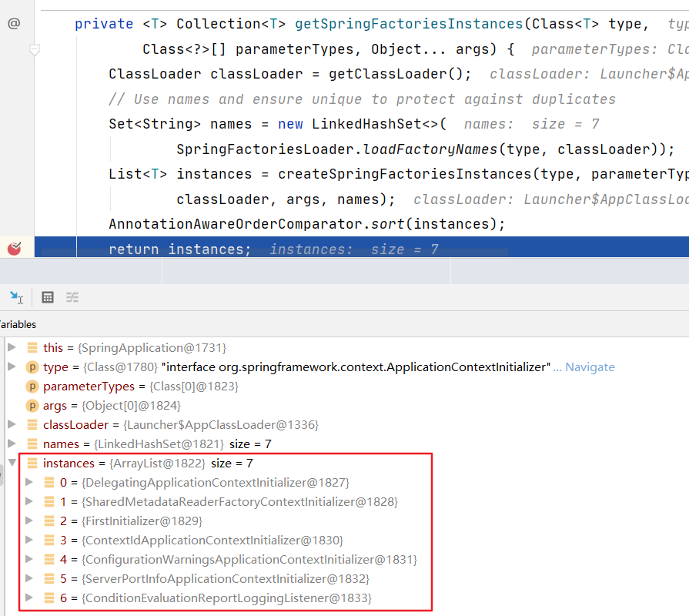Expand the 'this' SpringApplication variable
Image resolution: width=689 pixels, height=616 pixels.
point(12,347)
